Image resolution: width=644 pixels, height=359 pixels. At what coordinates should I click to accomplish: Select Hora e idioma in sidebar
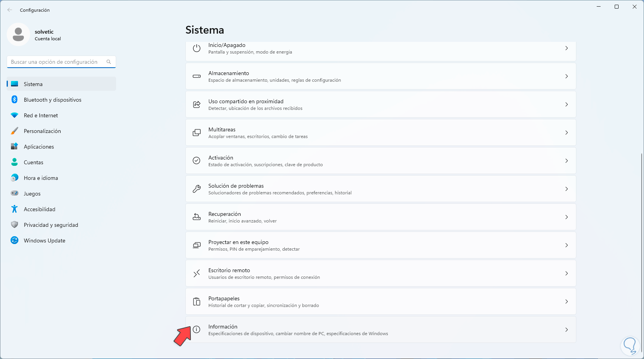tap(41, 178)
